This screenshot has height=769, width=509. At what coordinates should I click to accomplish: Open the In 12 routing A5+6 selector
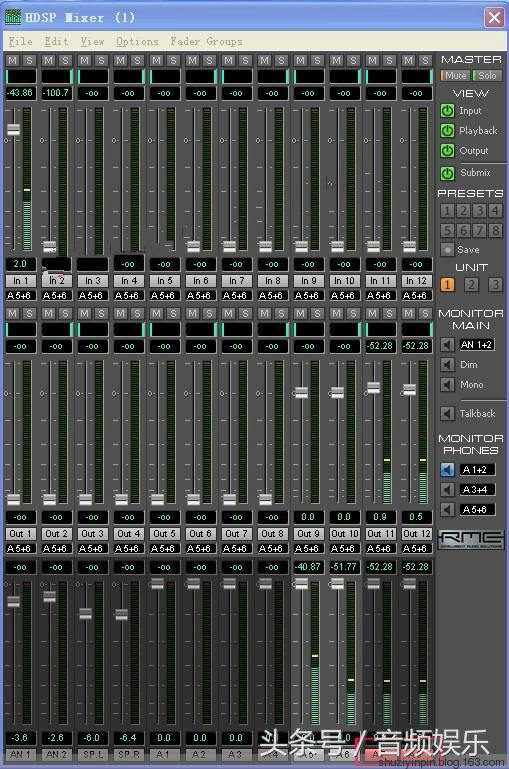point(416,296)
